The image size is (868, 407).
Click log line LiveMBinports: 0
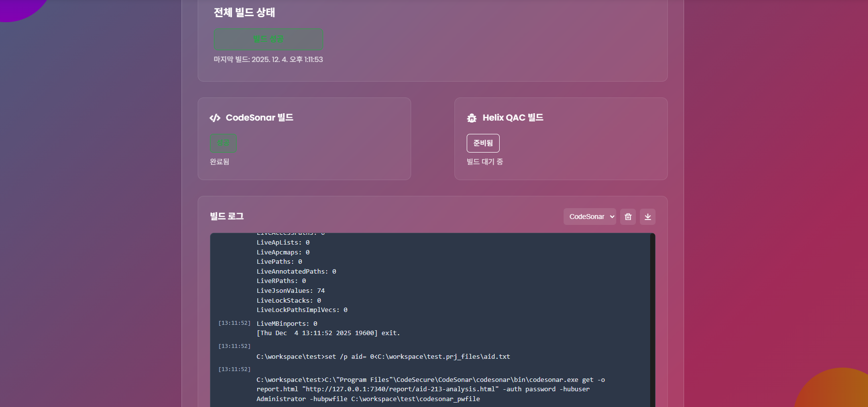tap(287, 324)
